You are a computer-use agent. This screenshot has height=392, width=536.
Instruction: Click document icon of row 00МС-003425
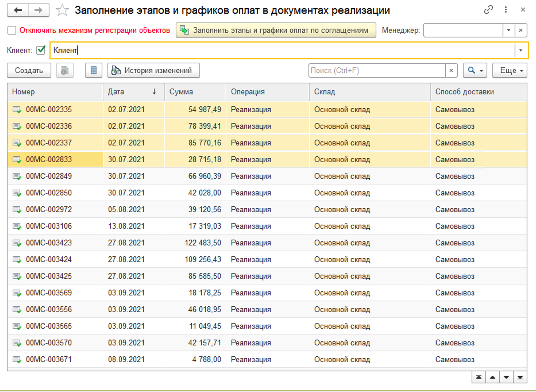[x=17, y=276]
